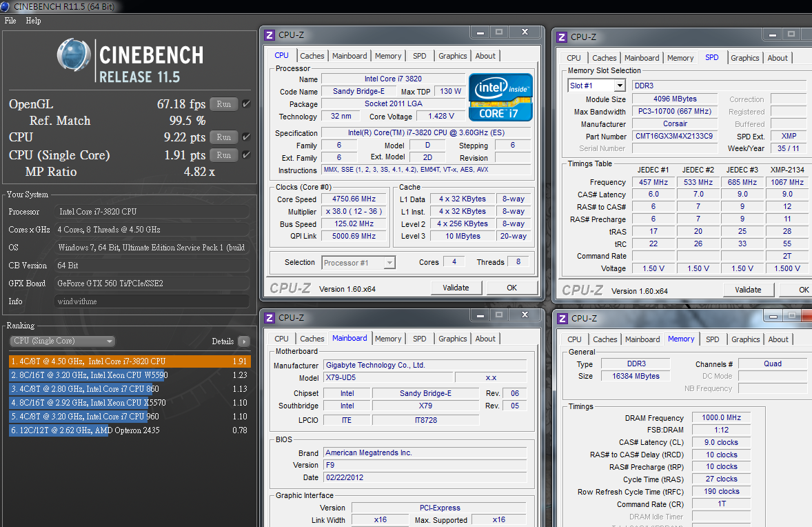The height and width of the screenshot is (527, 812).
Task: Click the Core Speed value 4750.66 MHz
Action: (354, 199)
